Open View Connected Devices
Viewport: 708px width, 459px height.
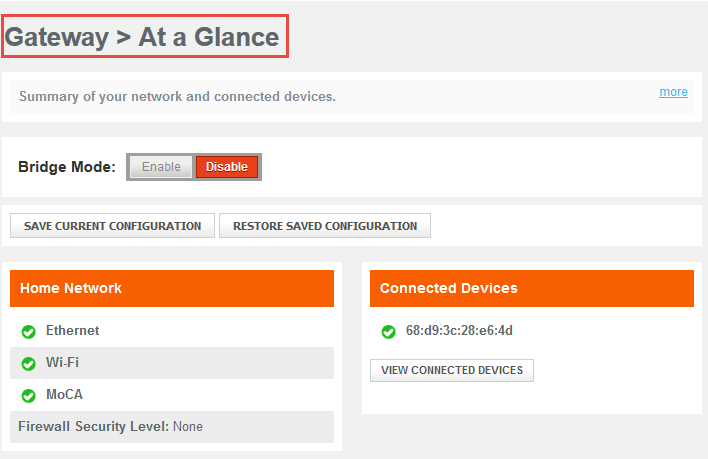(x=452, y=370)
